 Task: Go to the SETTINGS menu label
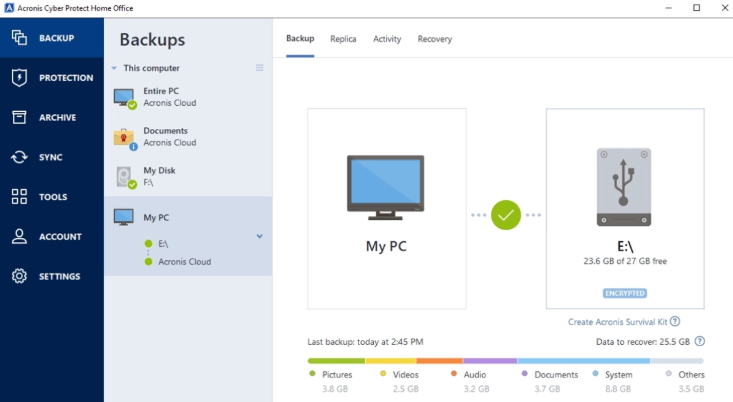coord(59,277)
